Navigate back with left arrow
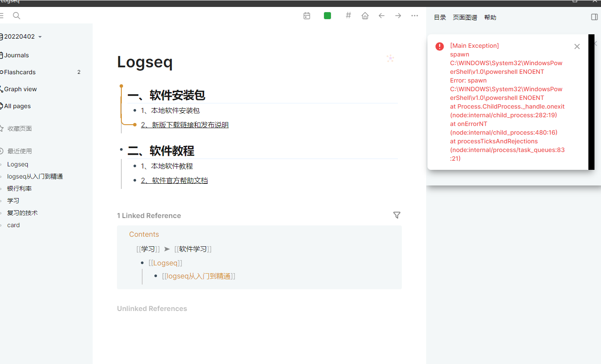 tap(381, 16)
